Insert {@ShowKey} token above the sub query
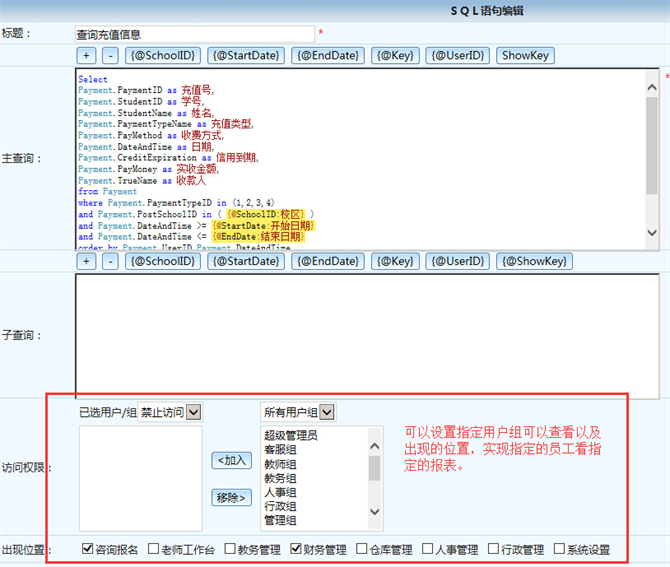The image size is (670, 567). click(x=534, y=261)
